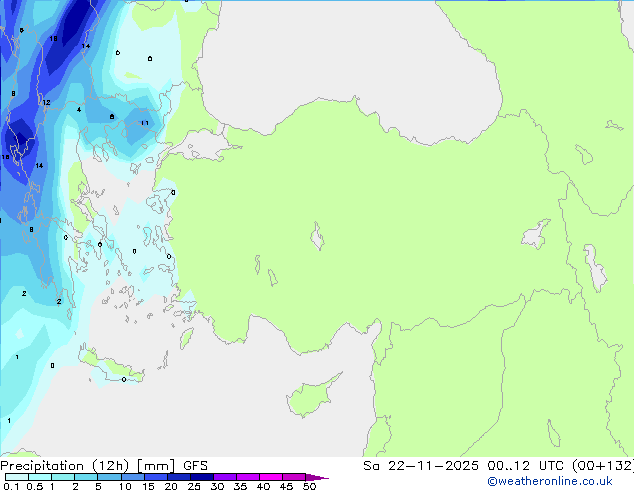Click Lake Urmia east of Turkey
The width and height of the screenshot is (634, 490).
(595, 268)
